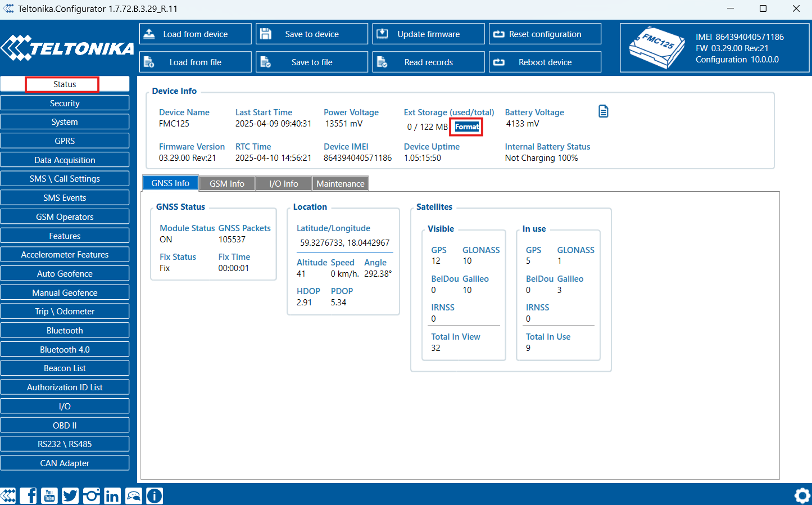
Task: Open the Twitter icon link
Action: click(x=70, y=495)
